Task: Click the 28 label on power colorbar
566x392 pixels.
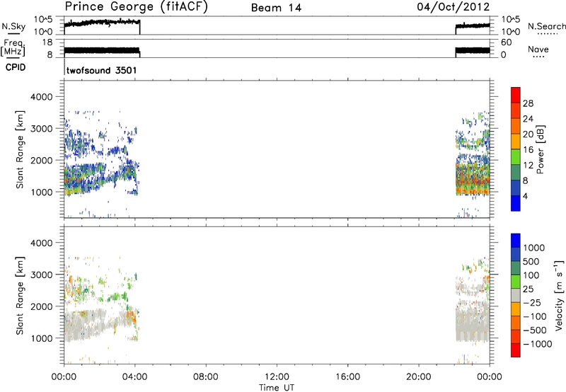Action: pos(528,103)
